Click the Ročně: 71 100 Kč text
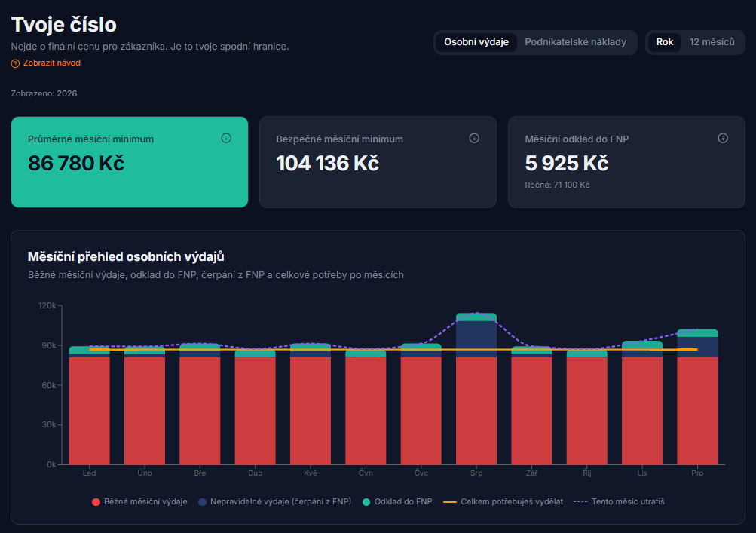Image resolution: width=756 pixels, height=533 pixels. [557, 185]
